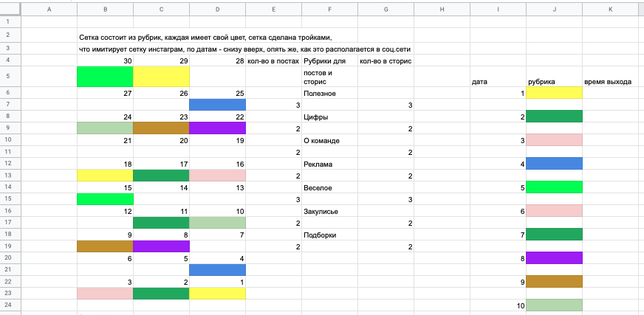Select the cell containing 30

pos(105,60)
